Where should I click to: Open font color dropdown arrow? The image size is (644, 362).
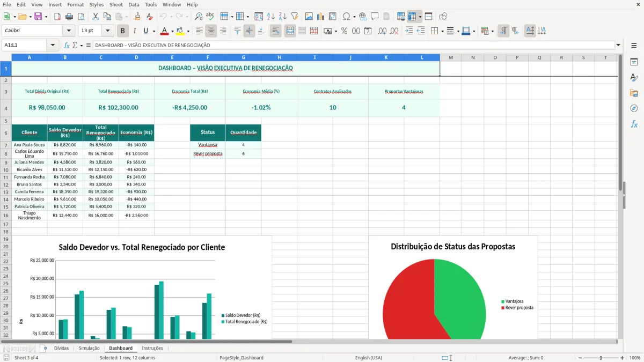pos(172,31)
